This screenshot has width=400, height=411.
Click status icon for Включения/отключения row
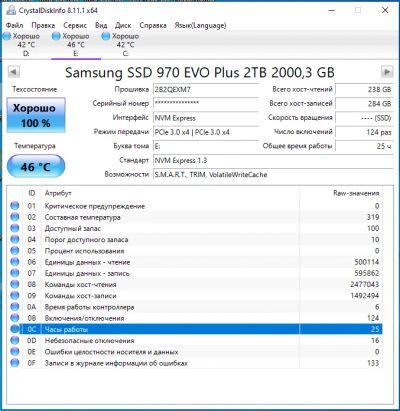[x=15, y=318]
